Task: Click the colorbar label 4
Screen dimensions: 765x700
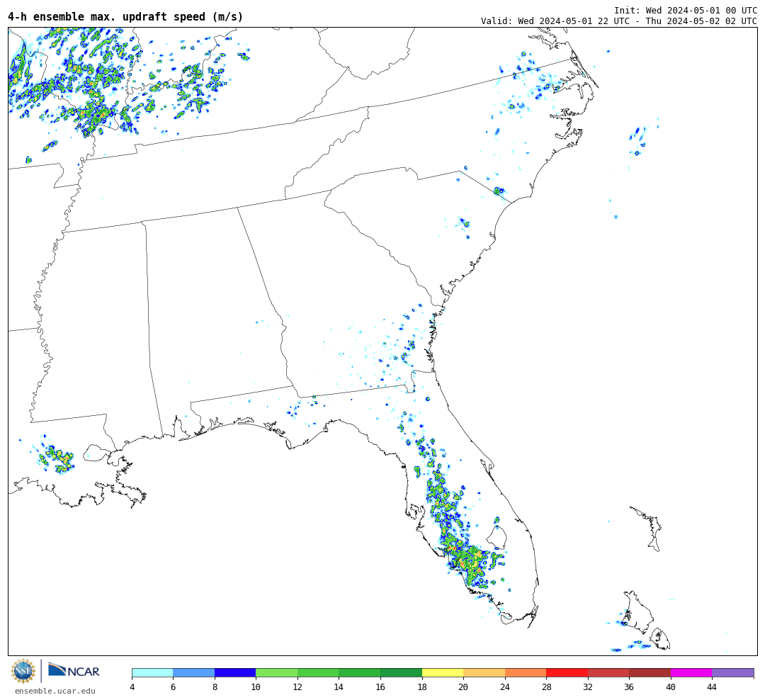Action: (132, 687)
